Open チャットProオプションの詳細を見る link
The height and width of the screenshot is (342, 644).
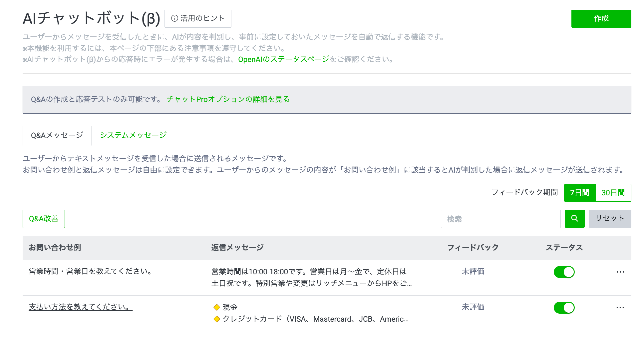(228, 99)
